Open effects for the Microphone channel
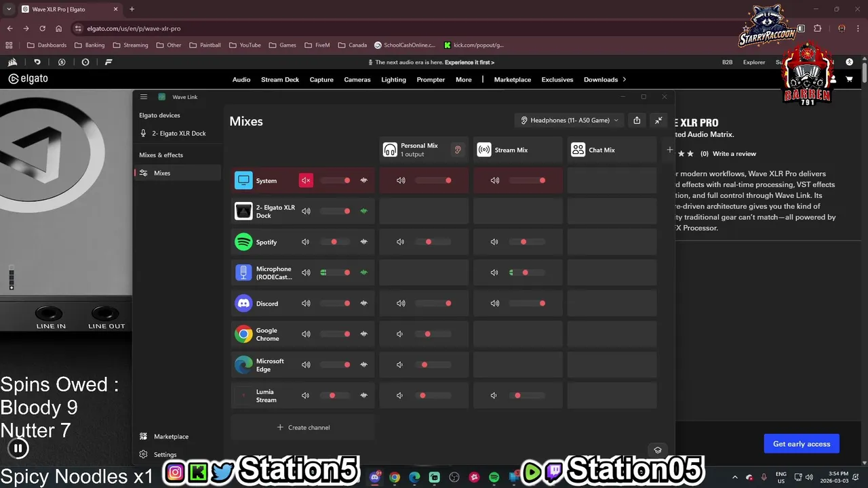 pyautogui.click(x=364, y=272)
